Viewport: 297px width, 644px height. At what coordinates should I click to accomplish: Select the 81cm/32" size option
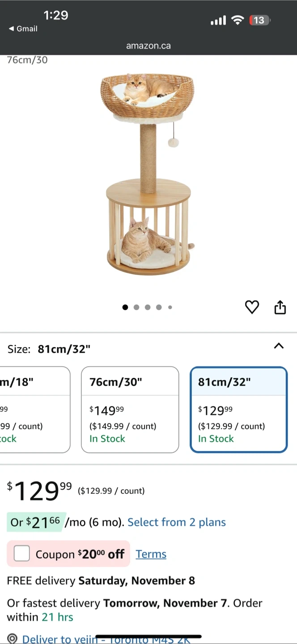tap(238, 409)
